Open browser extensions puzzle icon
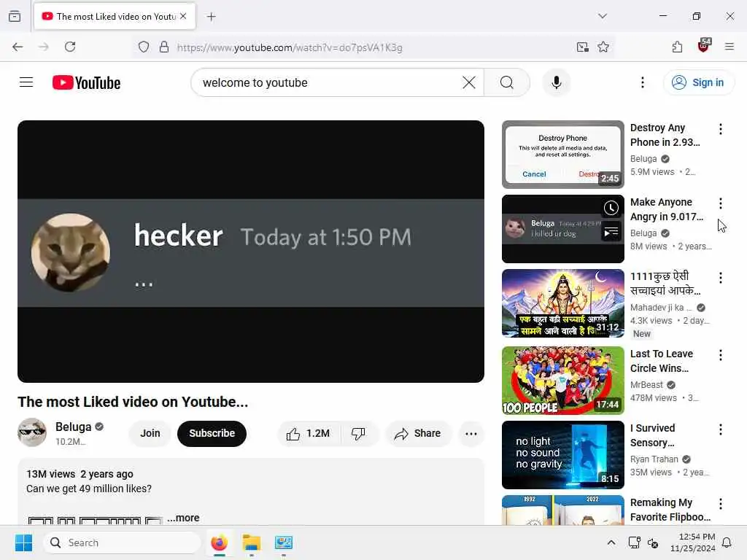The image size is (747, 560). 677,47
